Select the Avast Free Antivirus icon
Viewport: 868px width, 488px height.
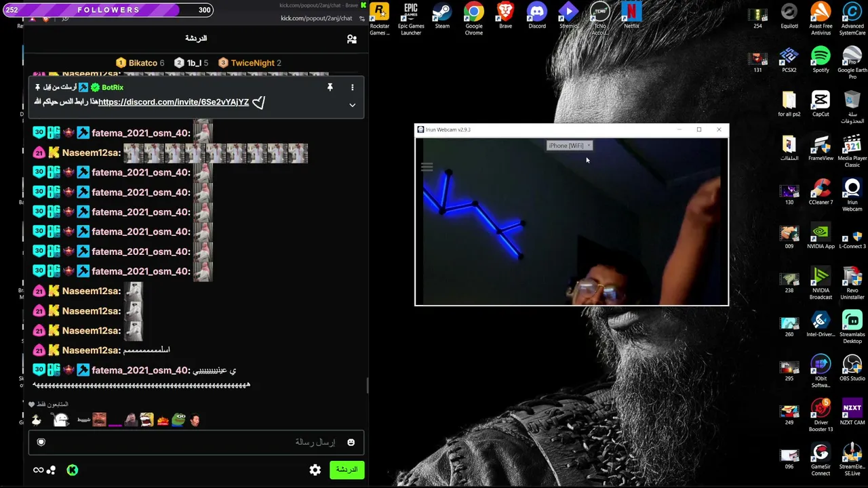click(821, 20)
